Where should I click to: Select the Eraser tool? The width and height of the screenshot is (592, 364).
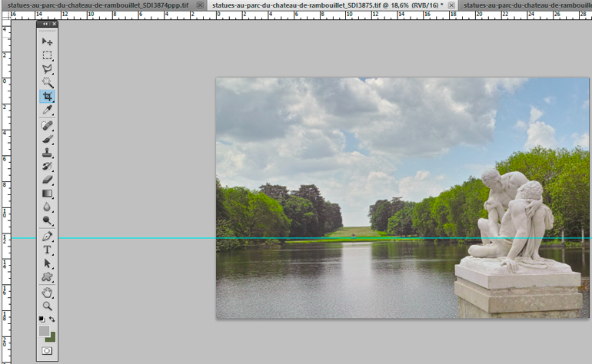(x=47, y=180)
